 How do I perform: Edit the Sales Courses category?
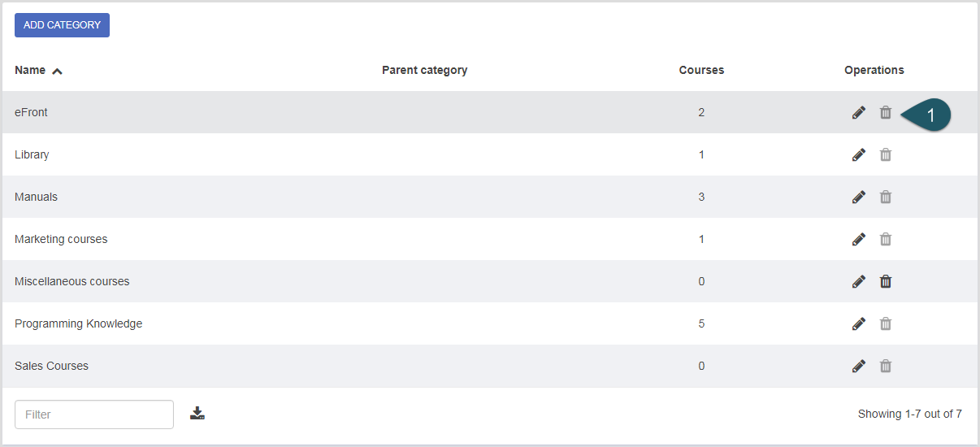(859, 367)
